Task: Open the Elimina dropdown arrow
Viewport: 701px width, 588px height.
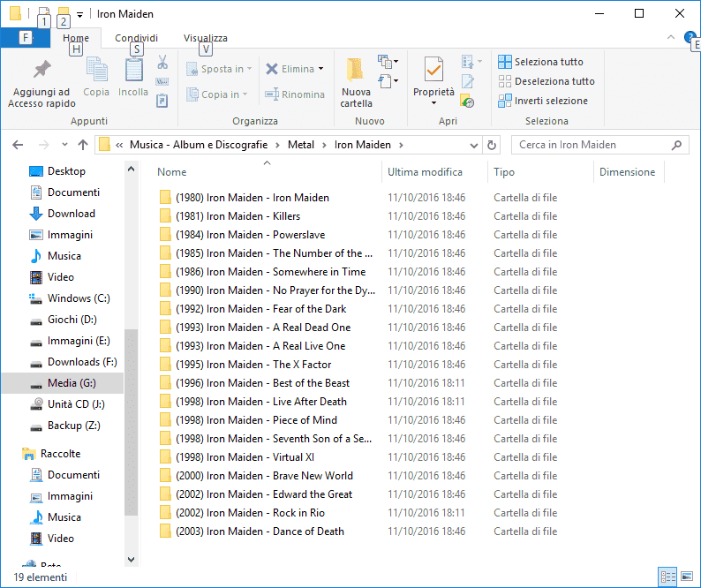Action: (321, 69)
